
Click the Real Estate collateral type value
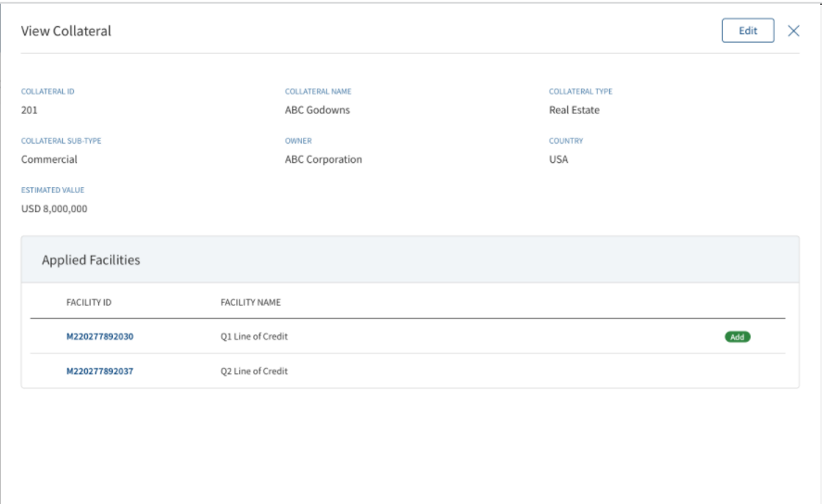(574, 110)
